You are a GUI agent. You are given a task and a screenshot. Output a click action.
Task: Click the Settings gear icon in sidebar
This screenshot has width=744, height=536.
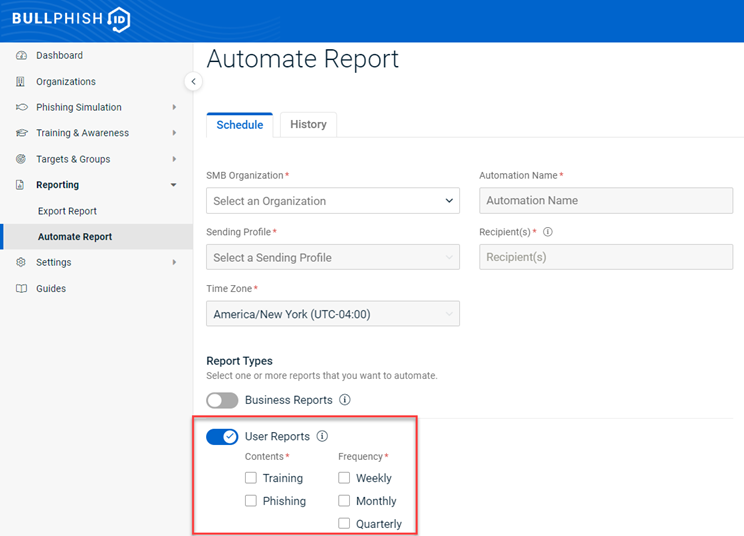tap(21, 263)
